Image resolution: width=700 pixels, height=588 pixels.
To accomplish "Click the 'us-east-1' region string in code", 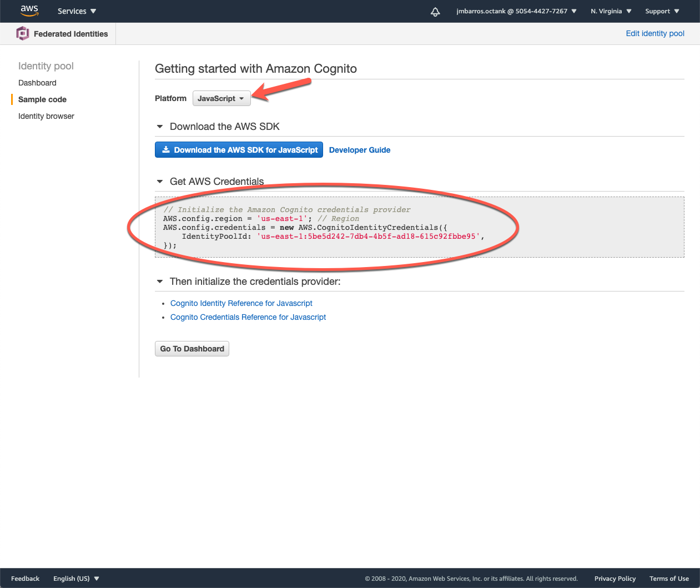I will tap(283, 219).
